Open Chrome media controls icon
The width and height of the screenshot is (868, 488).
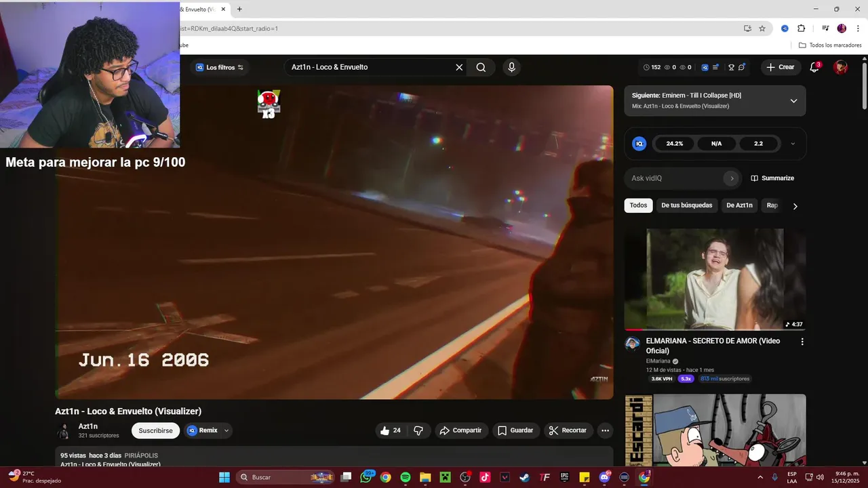click(x=825, y=28)
